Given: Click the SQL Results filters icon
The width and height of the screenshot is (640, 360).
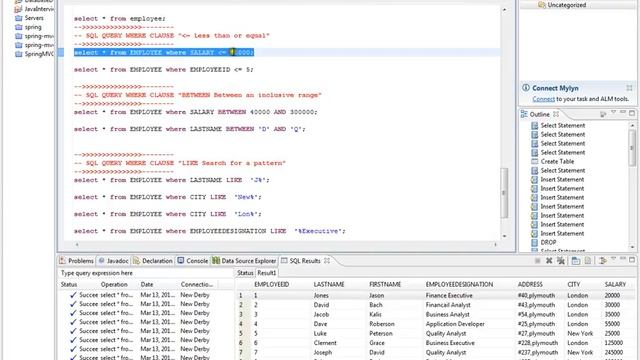Looking at the screenshot, I should pos(602,260).
